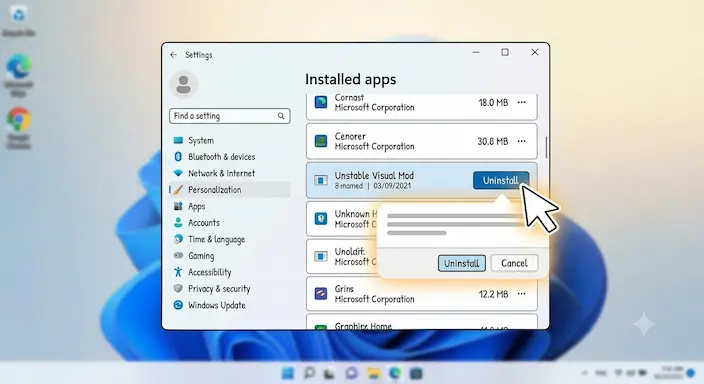The height and width of the screenshot is (384, 704).
Task: Open File Explorer from the taskbar
Action: [373, 373]
